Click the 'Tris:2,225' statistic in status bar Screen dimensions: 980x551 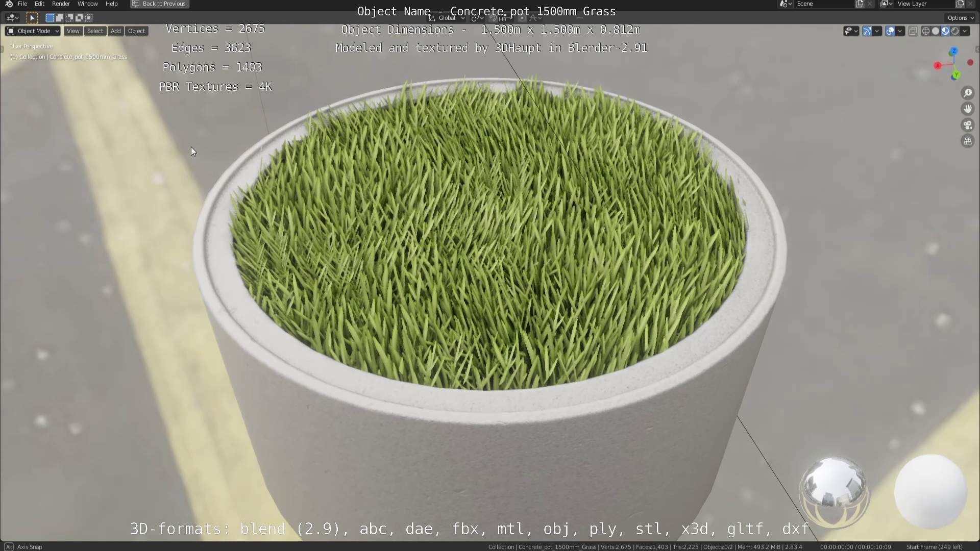pos(685,546)
